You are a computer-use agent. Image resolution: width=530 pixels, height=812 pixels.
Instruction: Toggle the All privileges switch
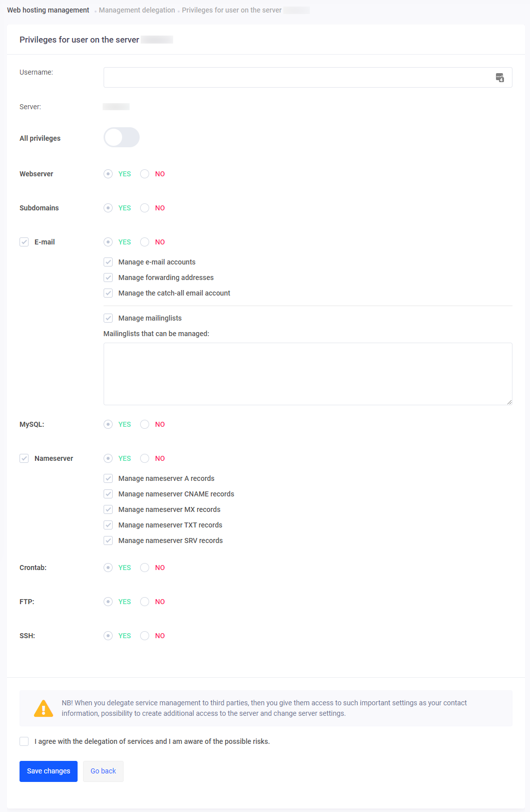(x=122, y=137)
